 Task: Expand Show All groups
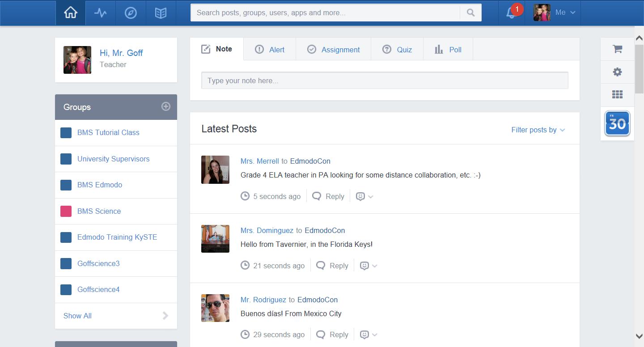pyautogui.click(x=77, y=316)
